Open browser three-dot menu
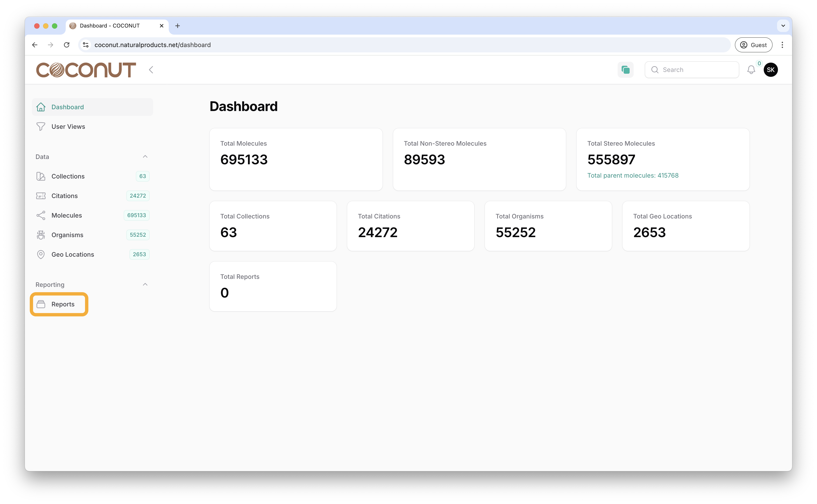This screenshot has height=504, width=817. point(782,45)
